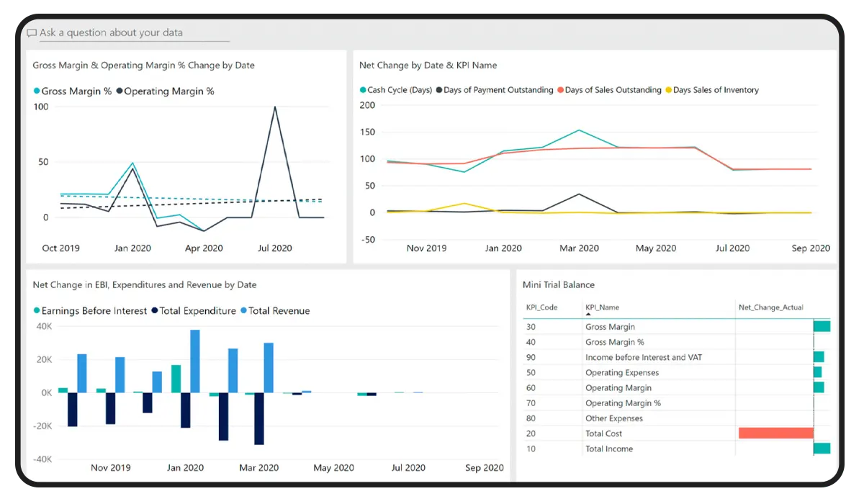Toggle the Operating Margin % legend entry

(168, 91)
